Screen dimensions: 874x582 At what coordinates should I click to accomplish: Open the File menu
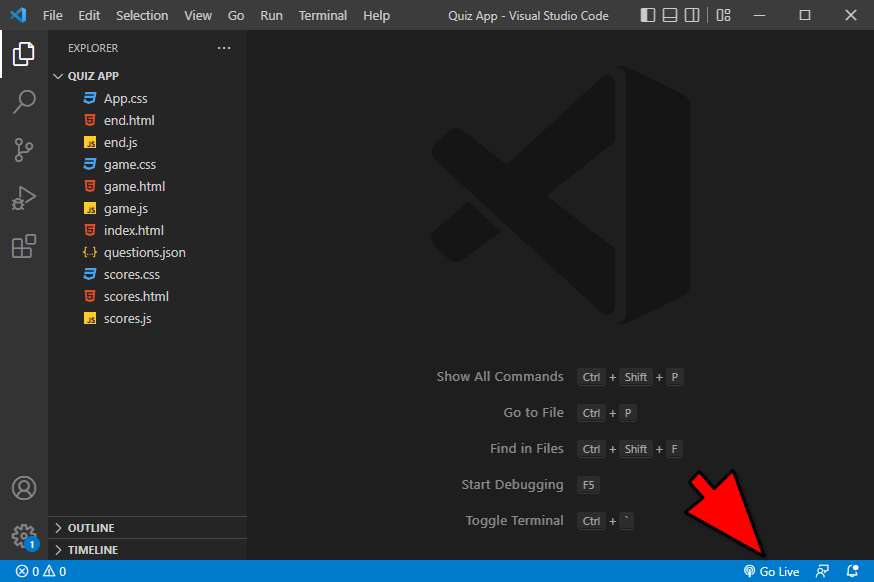tap(52, 16)
